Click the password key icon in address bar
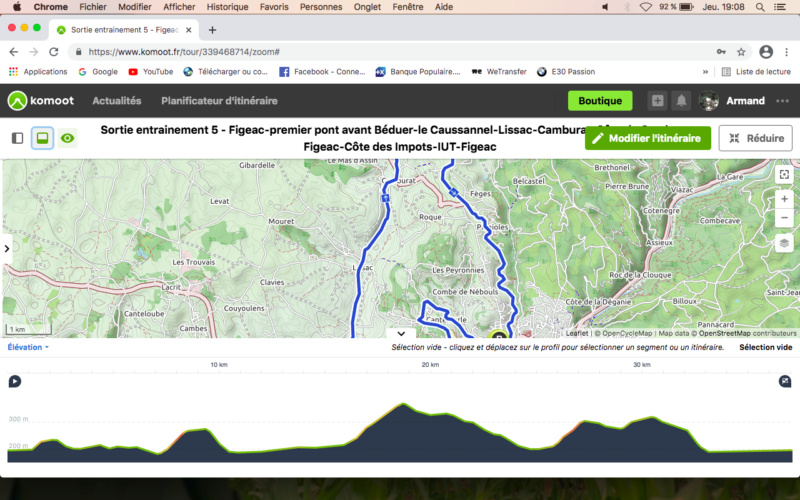800x500 pixels. 721,52
